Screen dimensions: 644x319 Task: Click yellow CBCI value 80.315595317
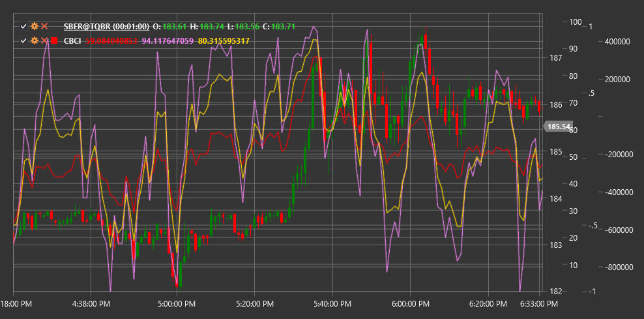coord(224,41)
